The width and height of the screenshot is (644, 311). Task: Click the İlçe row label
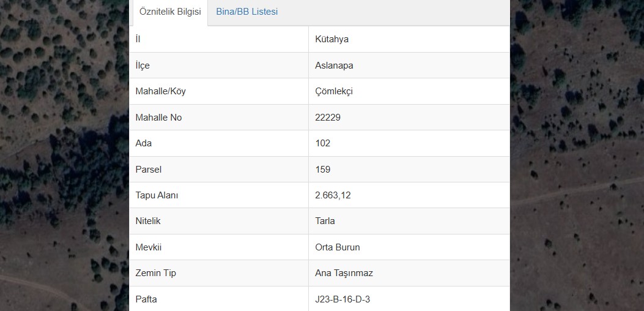point(142,66)
